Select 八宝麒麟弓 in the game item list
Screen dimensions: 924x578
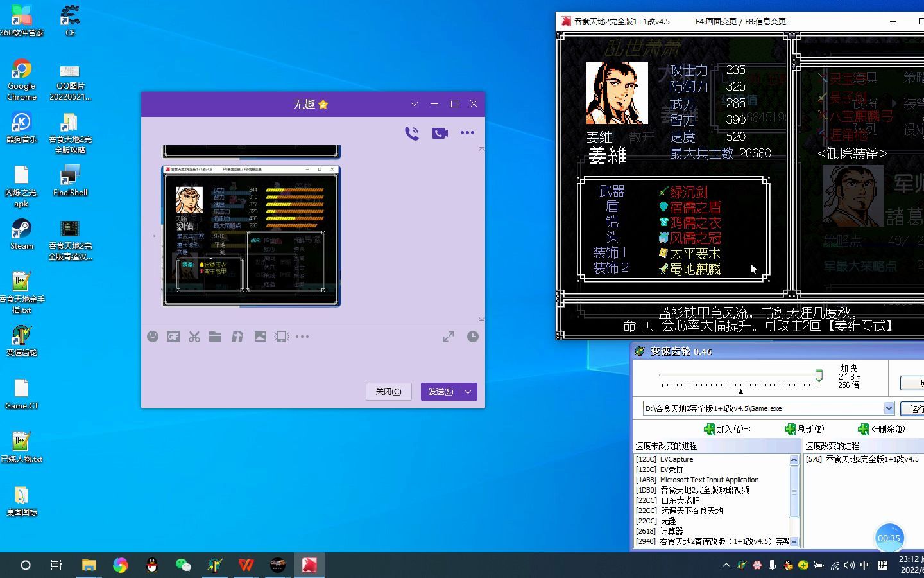pyautogui.click(x=855, y=116)
